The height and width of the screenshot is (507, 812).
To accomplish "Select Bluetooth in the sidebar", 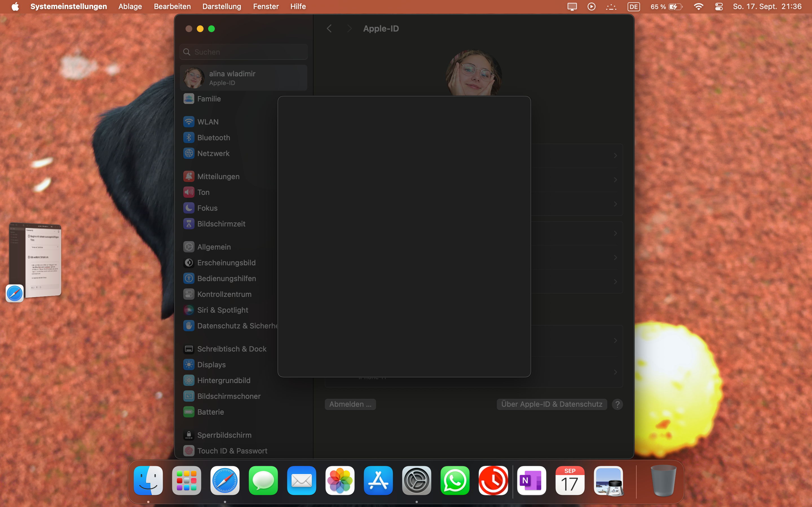I will tap(213, 137).
